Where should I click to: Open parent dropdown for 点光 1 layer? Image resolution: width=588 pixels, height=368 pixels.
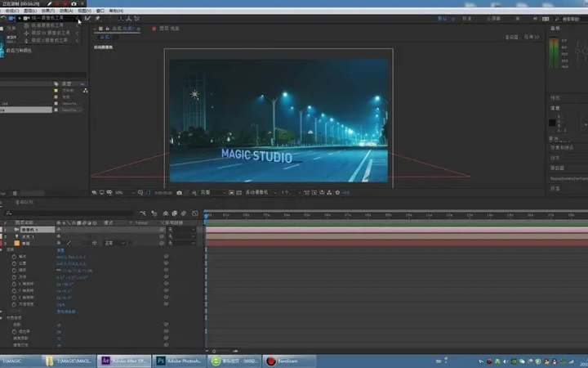tap(181, 236)
